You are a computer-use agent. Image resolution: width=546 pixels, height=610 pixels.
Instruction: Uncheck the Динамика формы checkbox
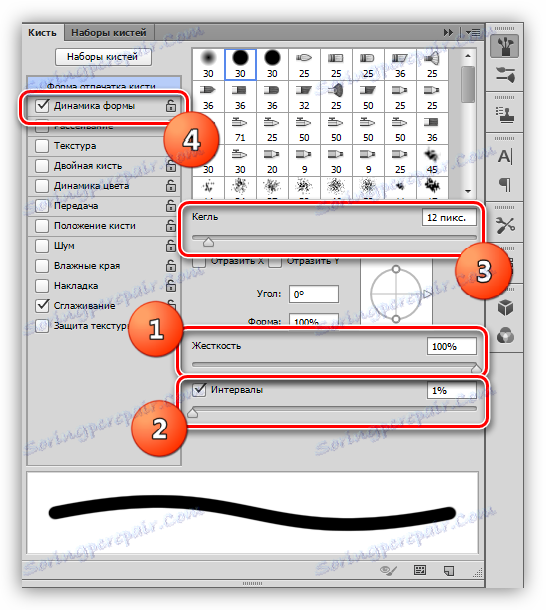point(42,105)
